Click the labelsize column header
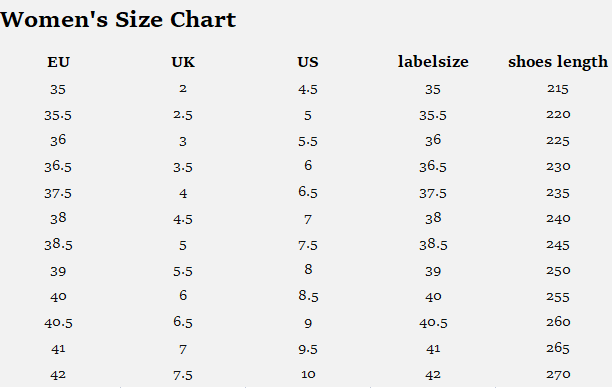This screenshot has height=388, width=612. [x=433, y=62]
